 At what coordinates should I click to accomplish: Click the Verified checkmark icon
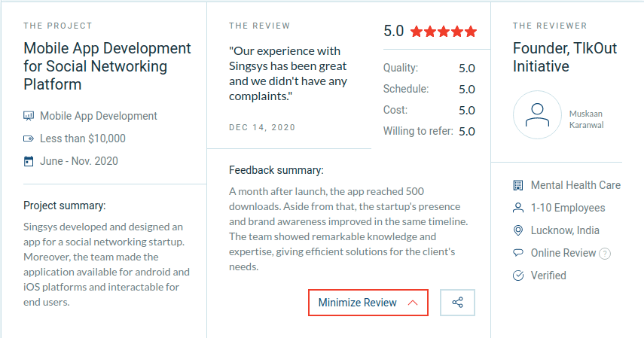(x=518, y=276)
